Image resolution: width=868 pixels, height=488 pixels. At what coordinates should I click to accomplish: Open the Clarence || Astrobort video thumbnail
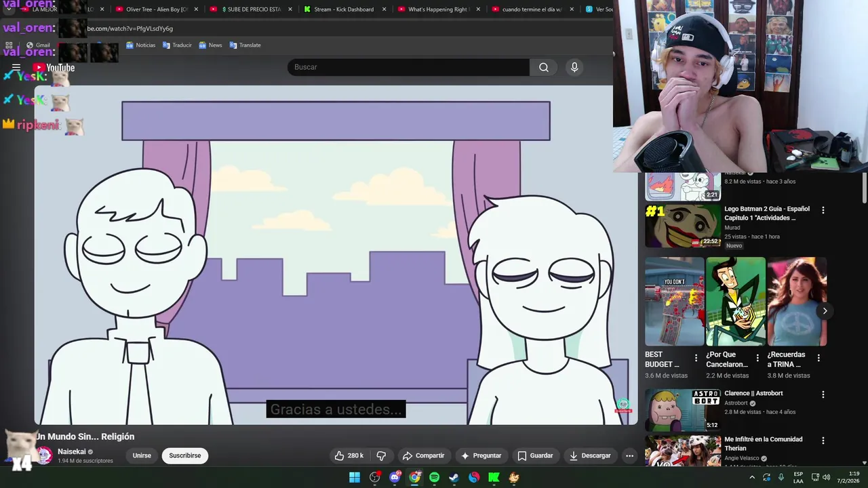click(x=683, y=410)
